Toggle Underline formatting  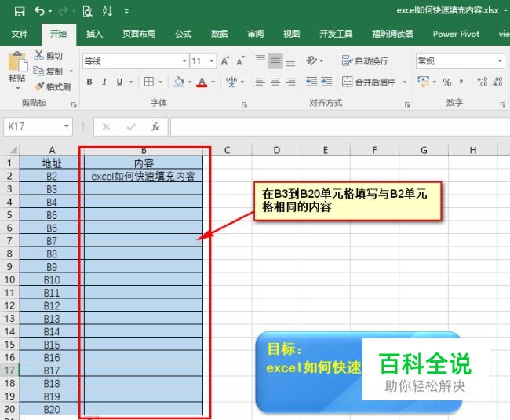click(x=120, y=82)
